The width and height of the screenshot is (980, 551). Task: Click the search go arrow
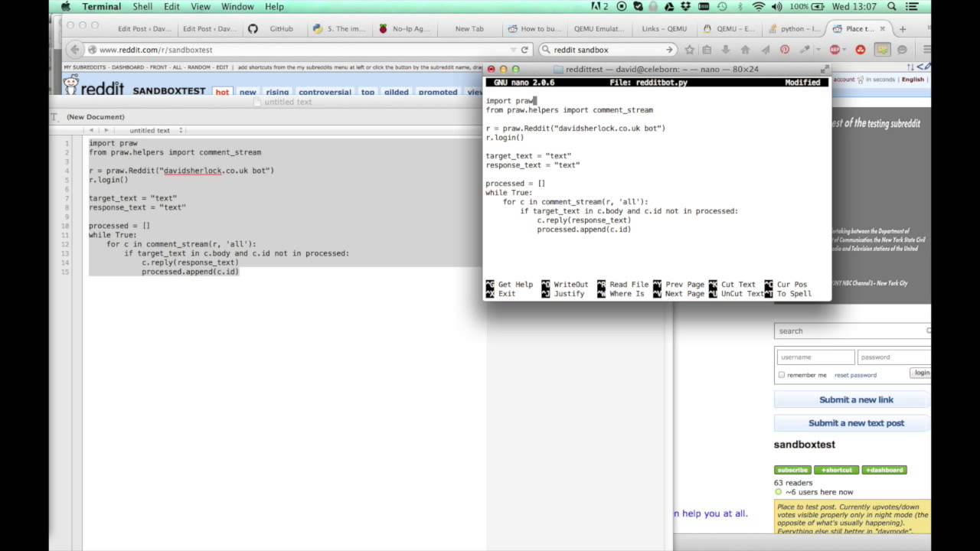(x=669, y=50)
